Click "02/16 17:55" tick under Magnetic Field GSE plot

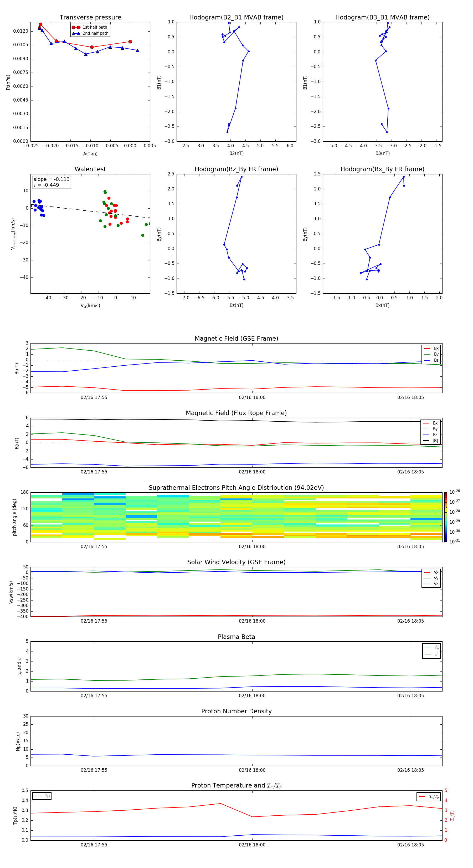pyautogui.click(x=94, y=398)
